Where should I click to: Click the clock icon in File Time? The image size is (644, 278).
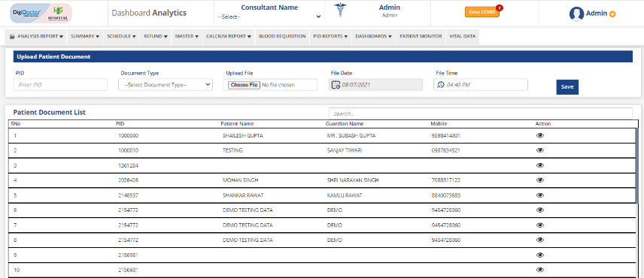pyautogui.click(x=441, y=85)
